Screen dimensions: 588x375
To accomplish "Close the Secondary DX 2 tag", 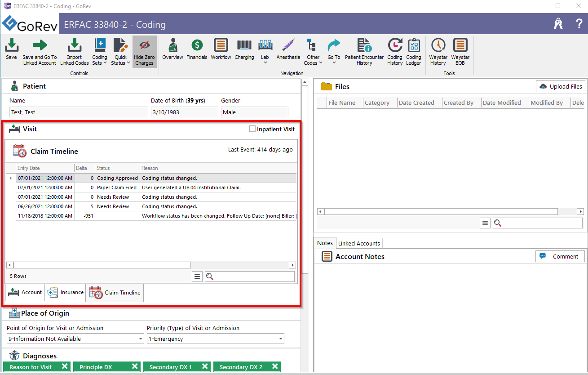I will tap(275, 366).
